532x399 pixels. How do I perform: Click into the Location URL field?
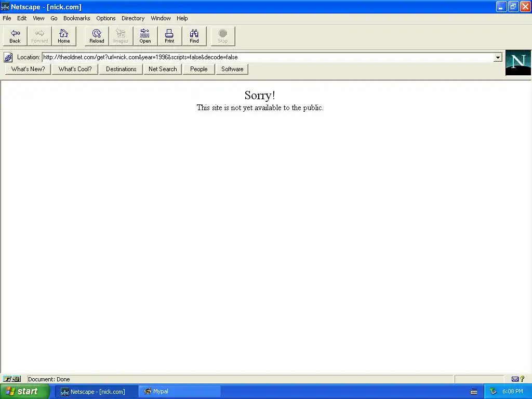tap(268, 57)
